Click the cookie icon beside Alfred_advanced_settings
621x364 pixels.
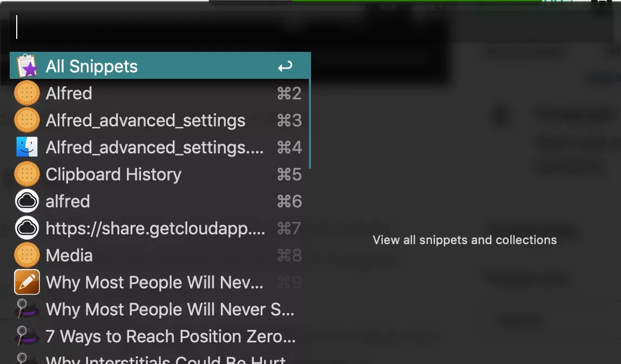(27, 120)
